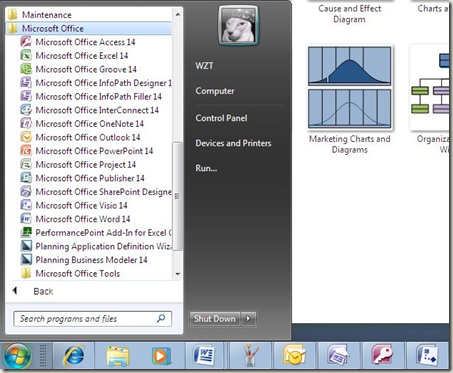The image size is (453, 373).
Task: Click the Groove 14 program icon
Action: [x=26, y=69]
